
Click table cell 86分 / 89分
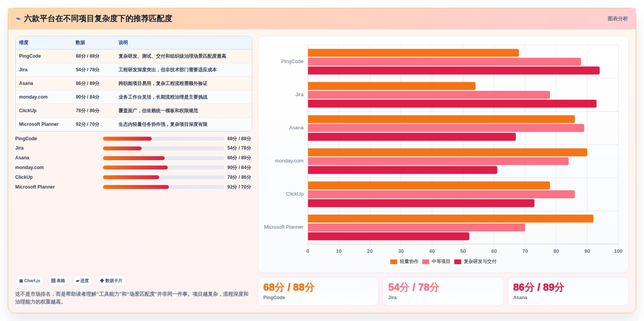click(87, 83)
